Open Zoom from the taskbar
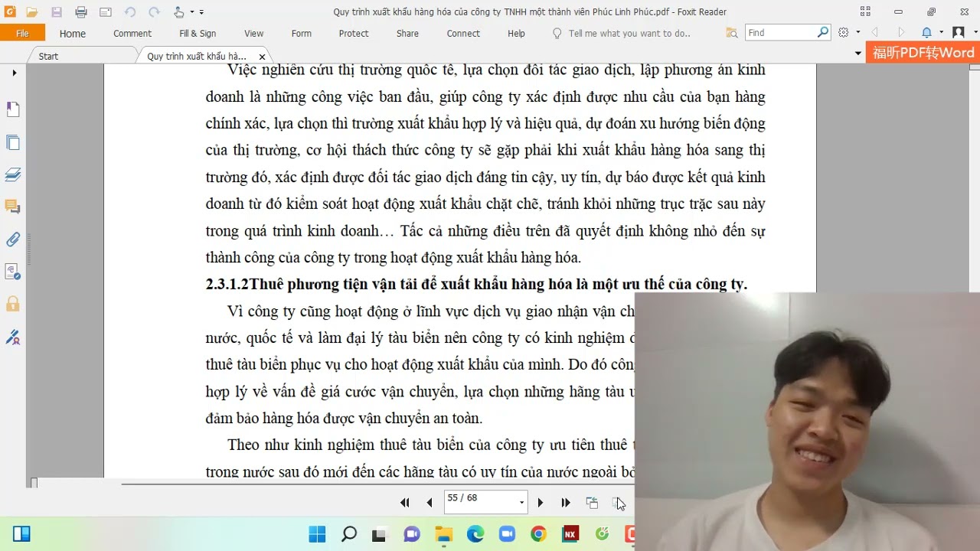Screen dimensions: 980x551 pyautogui.click(x=507, y=534)
